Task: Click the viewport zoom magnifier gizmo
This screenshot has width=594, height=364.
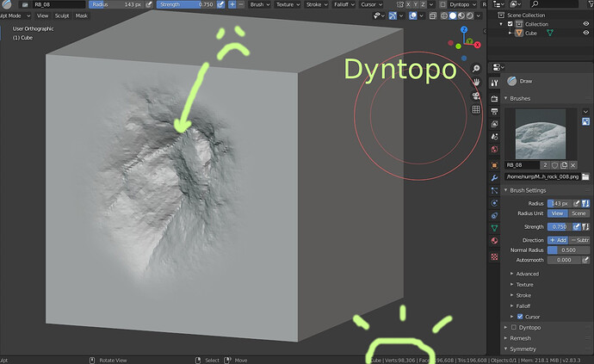Action: click(476, 68)
